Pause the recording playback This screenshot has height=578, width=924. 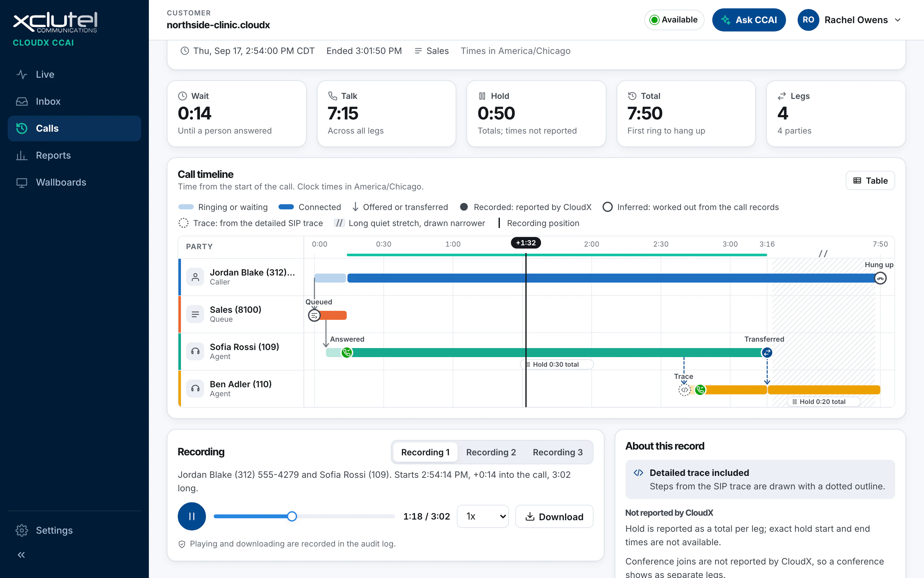coord(192,516)
